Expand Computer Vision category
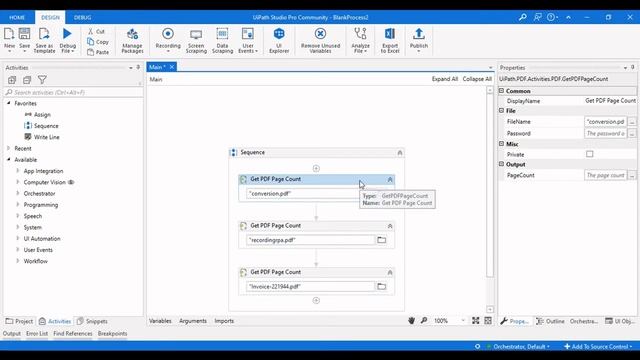This screenshot has height=360, width=640. 18,182
